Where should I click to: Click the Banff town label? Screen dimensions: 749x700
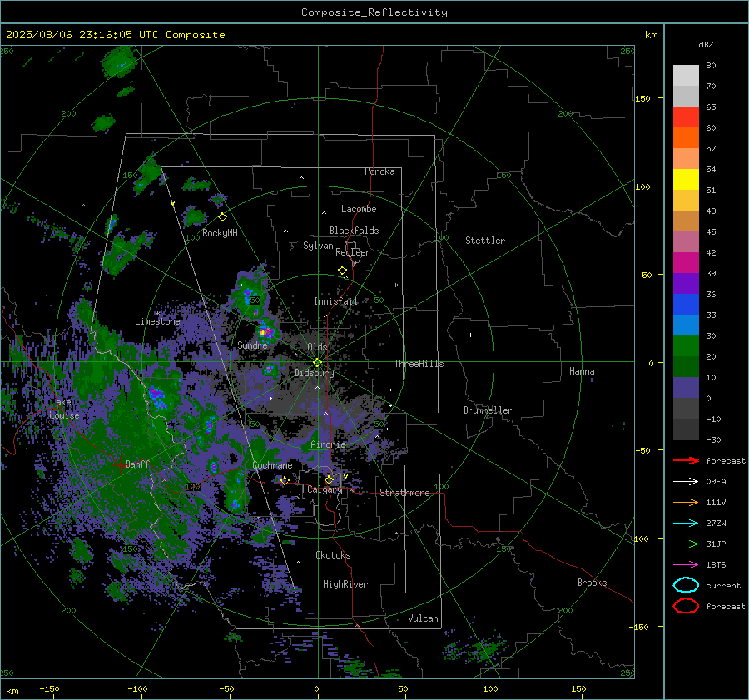coord(137,464)
